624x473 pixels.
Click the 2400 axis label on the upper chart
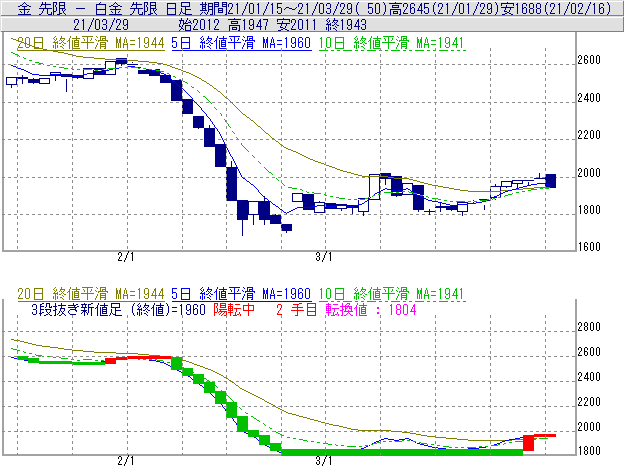589,98
